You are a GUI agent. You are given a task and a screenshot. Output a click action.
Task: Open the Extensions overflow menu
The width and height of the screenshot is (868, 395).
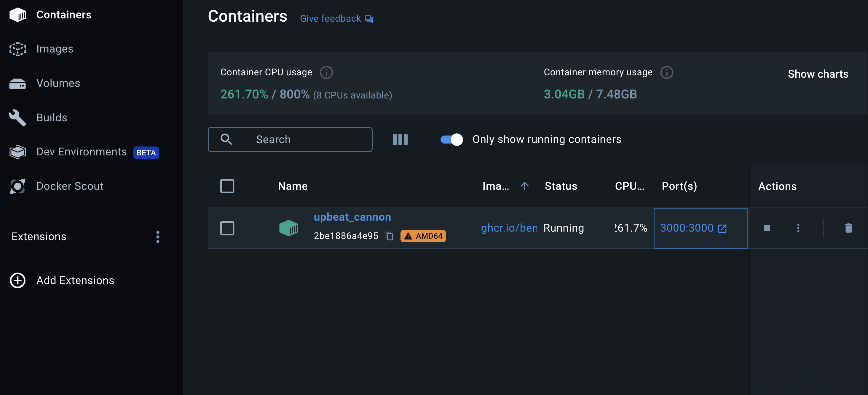[x=157, y=237]
